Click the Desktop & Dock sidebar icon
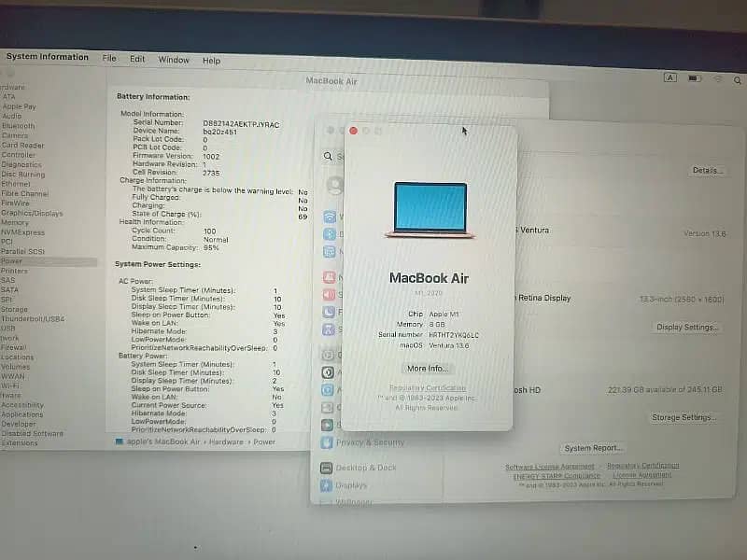 coord(327,468)
